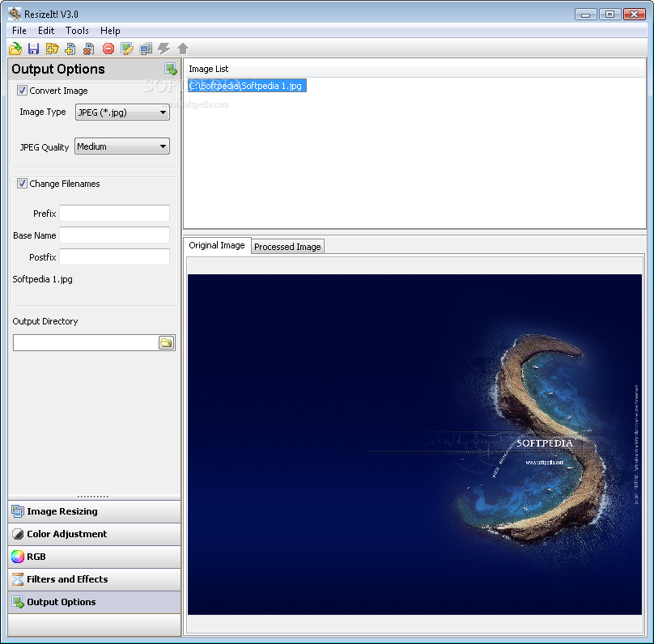The image size is (654, 644).
Task: Click the Prefix input field
Action: point(114,213)
